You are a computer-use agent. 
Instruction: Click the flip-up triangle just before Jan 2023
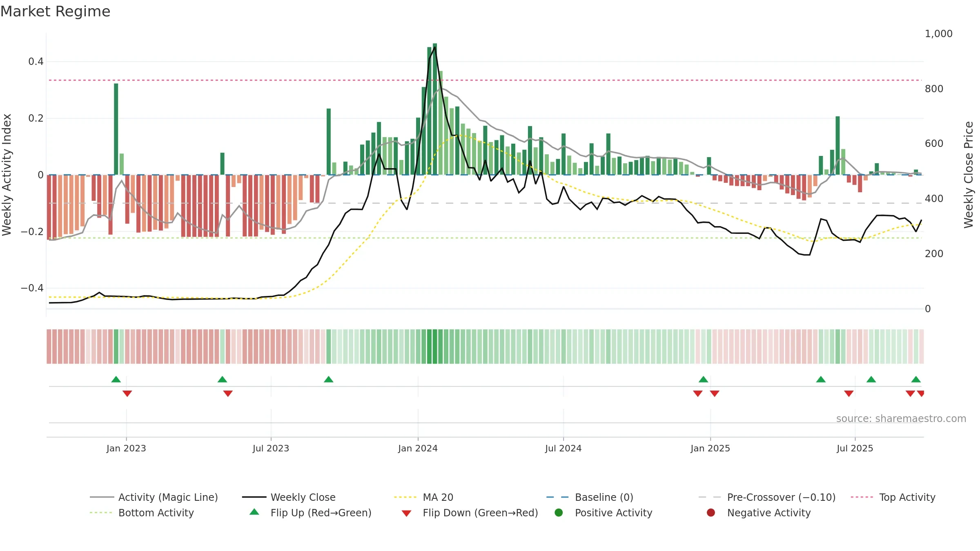click(x=116, y=379)
